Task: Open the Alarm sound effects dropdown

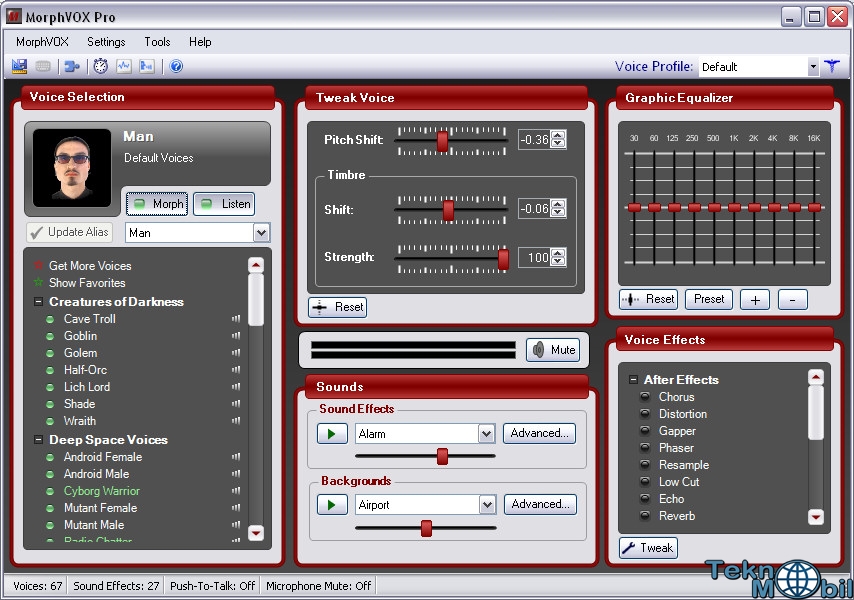Action: point(486,434)
